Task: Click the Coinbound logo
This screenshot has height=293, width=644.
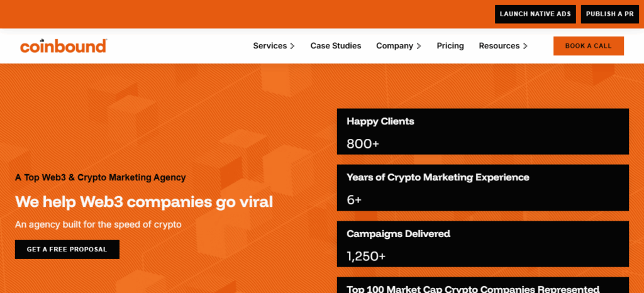Action: point(63,46)
